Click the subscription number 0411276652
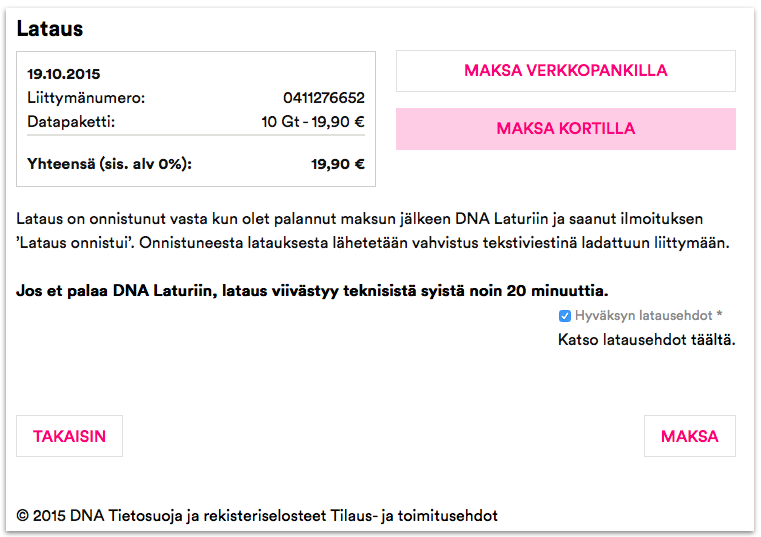The height and width of the screenshot is (537, 761). [x=323, y=98]
